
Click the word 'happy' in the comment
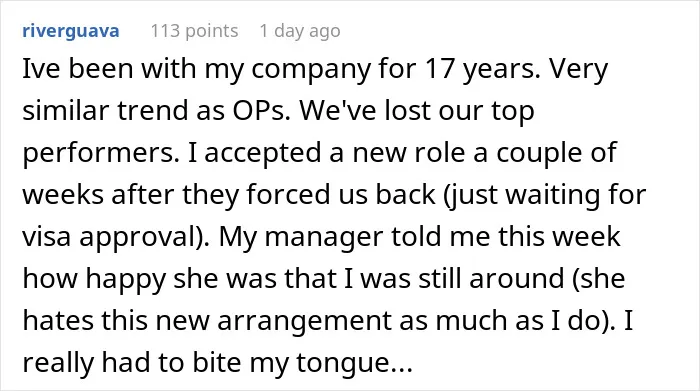point(125,279)
